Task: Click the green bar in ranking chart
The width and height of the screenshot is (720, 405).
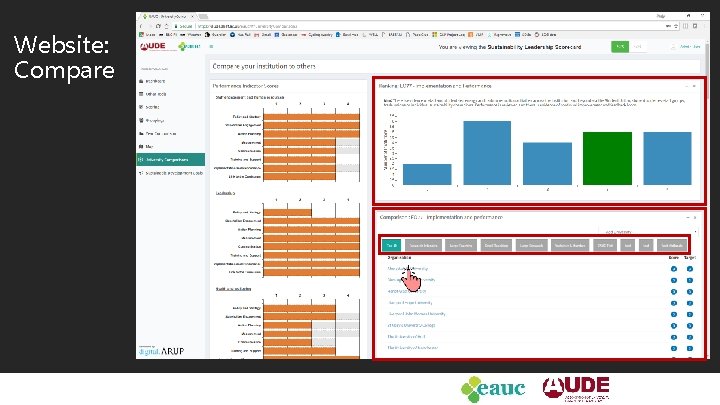Action: click(x=607, y=158)
